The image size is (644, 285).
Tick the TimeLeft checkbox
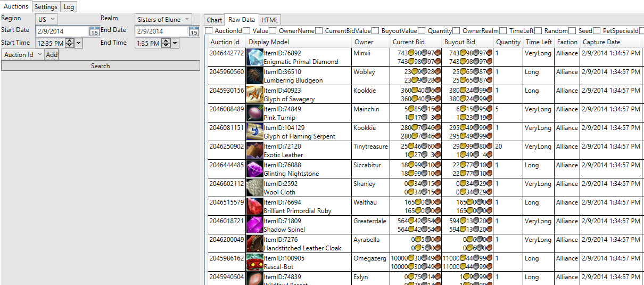pos(503,31)
